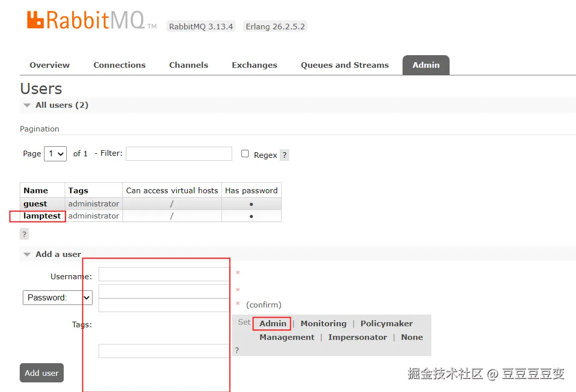Image resolution: width=576 pixels, height=392 pixels.
Task: Click the Can access virtual hosts header
Action: tap(172, 190)
